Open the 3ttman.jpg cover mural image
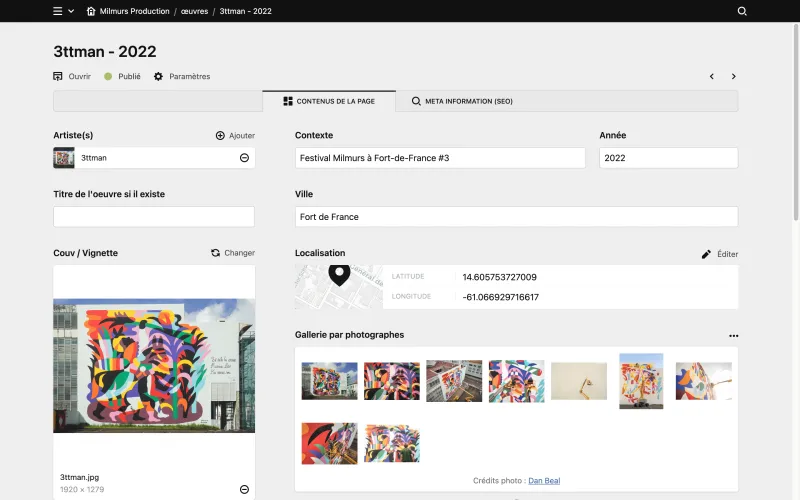 (154, 365)
